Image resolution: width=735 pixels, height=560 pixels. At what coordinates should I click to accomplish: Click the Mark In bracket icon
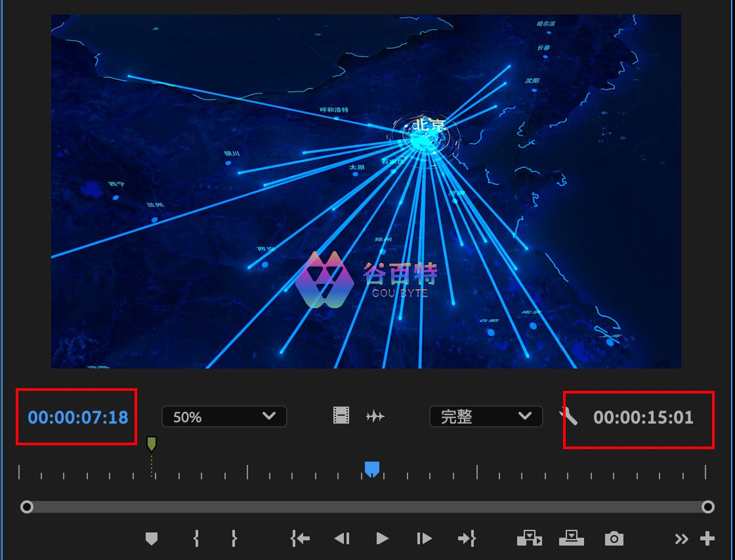(x=196, y=538)
